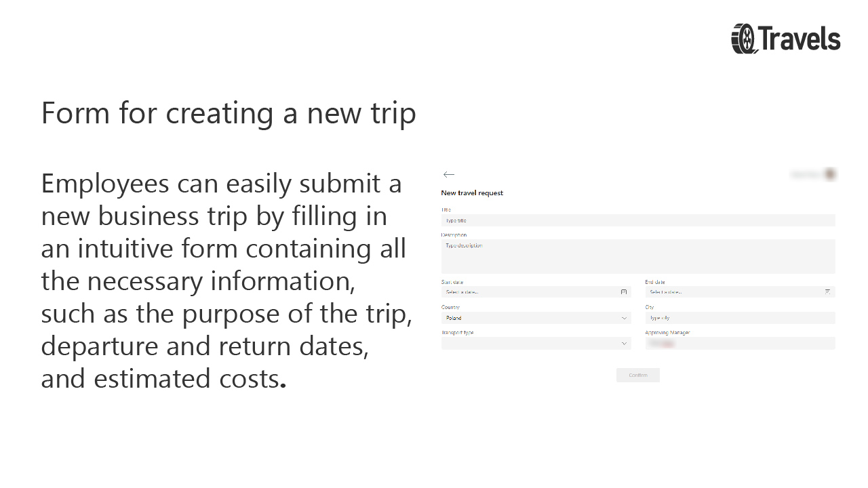Click the New travel request heading

click(x=472, y=192)
